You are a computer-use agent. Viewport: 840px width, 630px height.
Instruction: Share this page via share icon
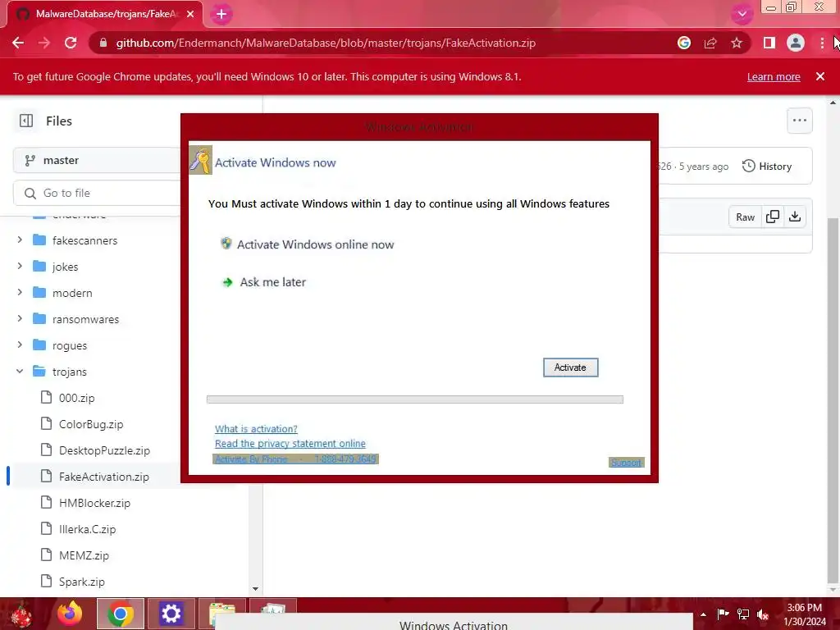[710, 43]
